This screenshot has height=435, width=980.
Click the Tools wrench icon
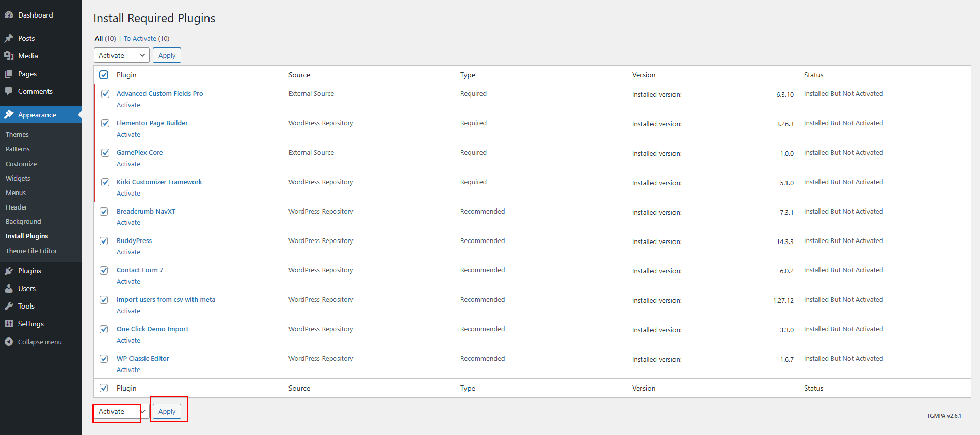coord(9,306)
